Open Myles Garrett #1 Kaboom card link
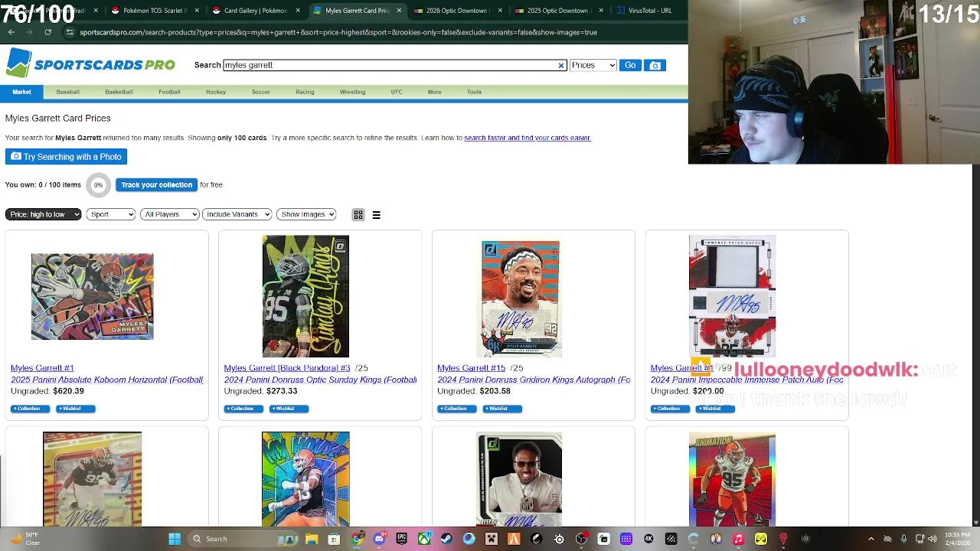The height and width of the screenshot is (551, 980). click(42, 368)
